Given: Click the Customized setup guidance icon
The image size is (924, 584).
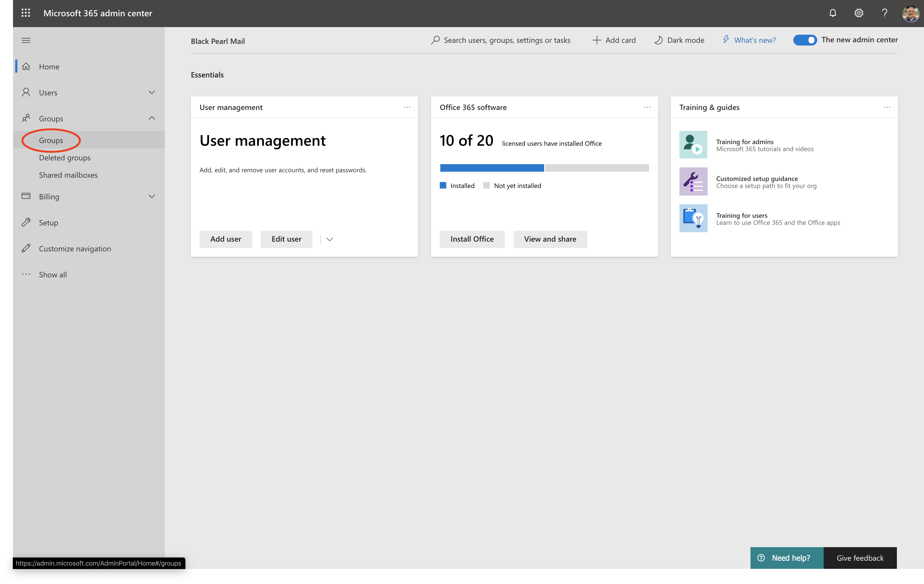Looking at the screenshot, I should coord(693,182).
